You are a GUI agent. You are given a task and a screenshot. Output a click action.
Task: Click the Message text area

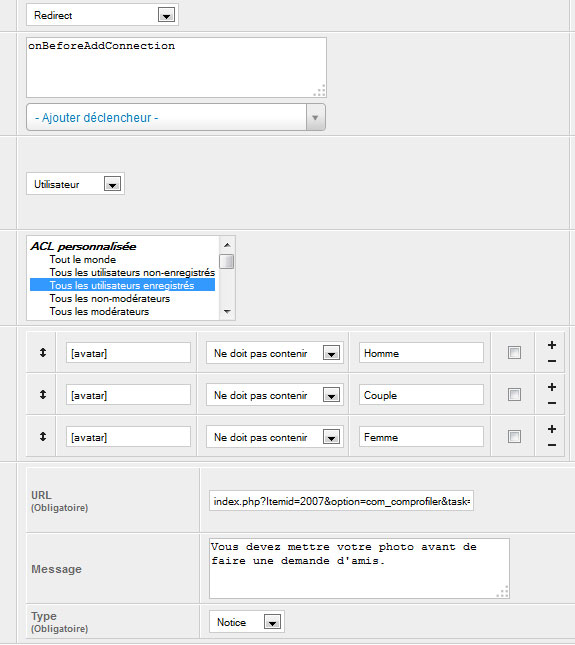click(x=359, y=568)
